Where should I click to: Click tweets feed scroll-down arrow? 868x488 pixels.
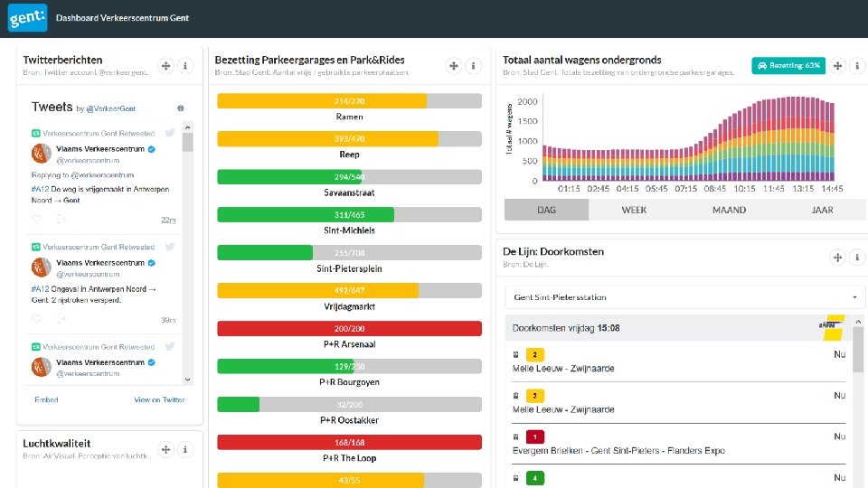pos(188,379)
